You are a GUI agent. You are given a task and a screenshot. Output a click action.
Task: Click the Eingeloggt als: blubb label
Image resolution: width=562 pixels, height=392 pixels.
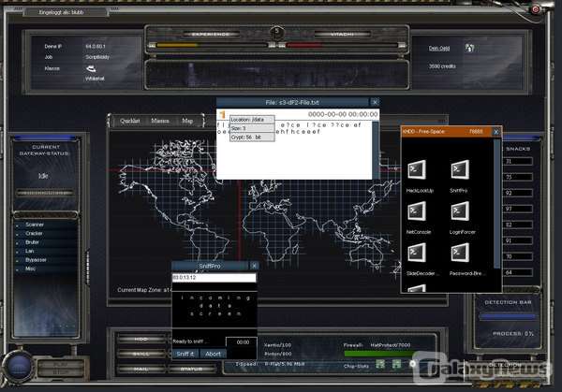[x=61, y=12]
